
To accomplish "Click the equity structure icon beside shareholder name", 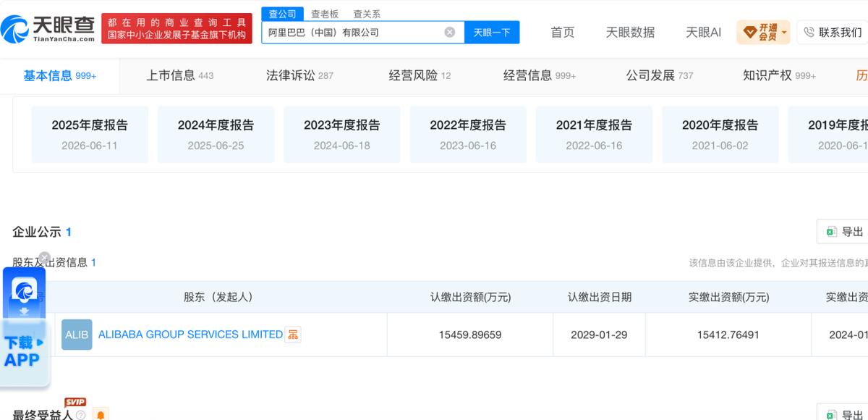I will click(x=293, y=335).
